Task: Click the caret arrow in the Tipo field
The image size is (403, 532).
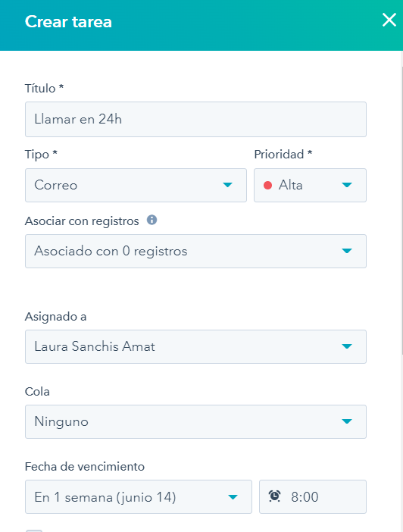Action: pyautogui.click(x=227, y=185)
